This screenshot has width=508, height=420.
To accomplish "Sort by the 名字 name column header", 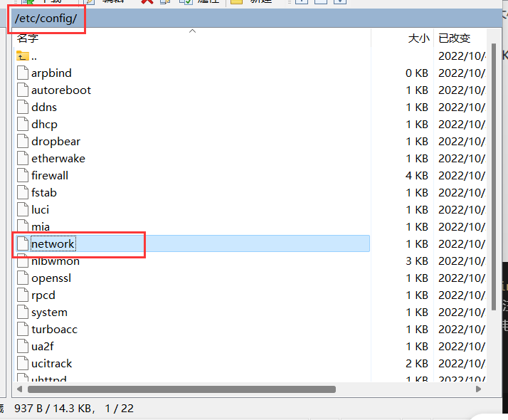I will coord(28,38).
